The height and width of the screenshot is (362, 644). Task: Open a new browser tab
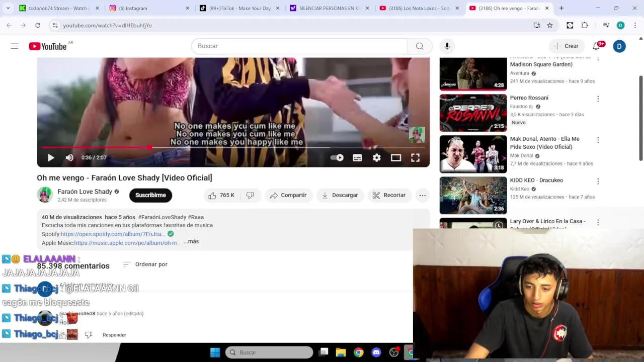(561, 8)
